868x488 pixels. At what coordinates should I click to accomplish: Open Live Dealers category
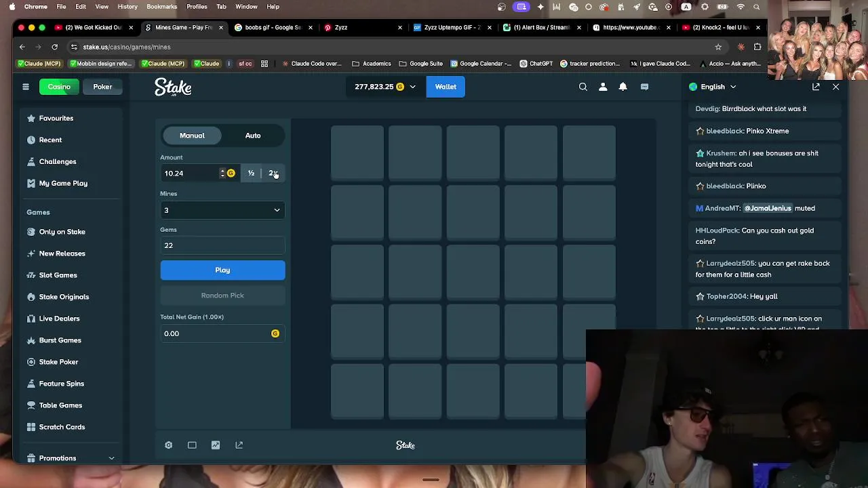tap(59, 319)
